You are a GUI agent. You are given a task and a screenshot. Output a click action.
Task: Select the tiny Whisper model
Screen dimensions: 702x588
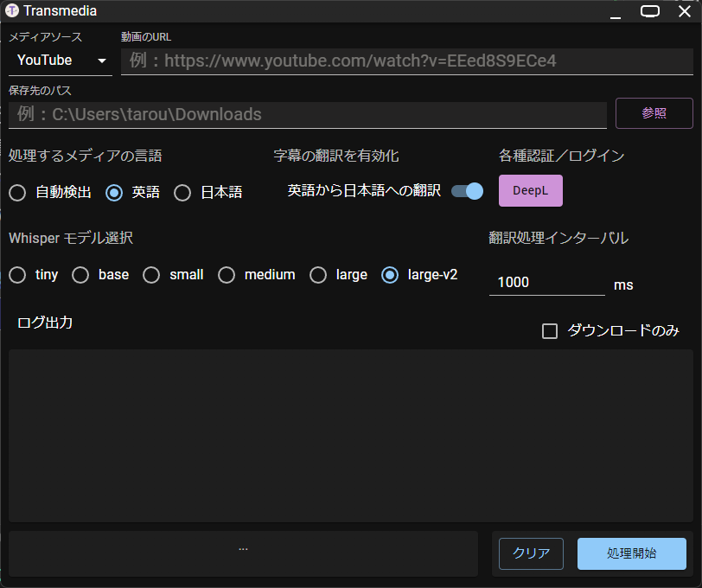[17, 275]
